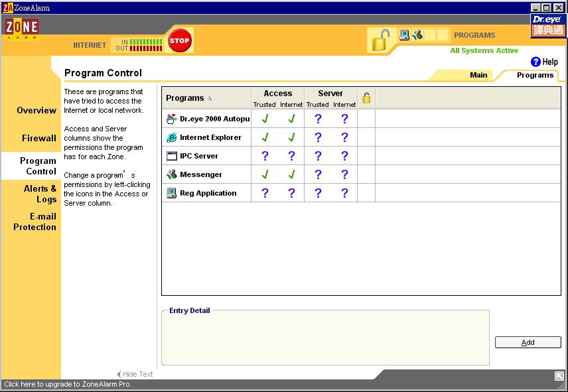
Task: Click the Internet Explorer program icon
Action: click(171, 137)
